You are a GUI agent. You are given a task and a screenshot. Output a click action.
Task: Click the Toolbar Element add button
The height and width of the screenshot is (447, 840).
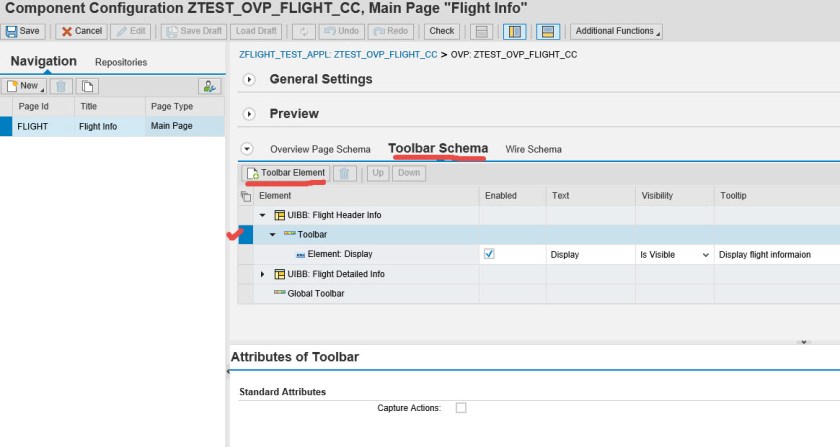(x=286, y=173)
